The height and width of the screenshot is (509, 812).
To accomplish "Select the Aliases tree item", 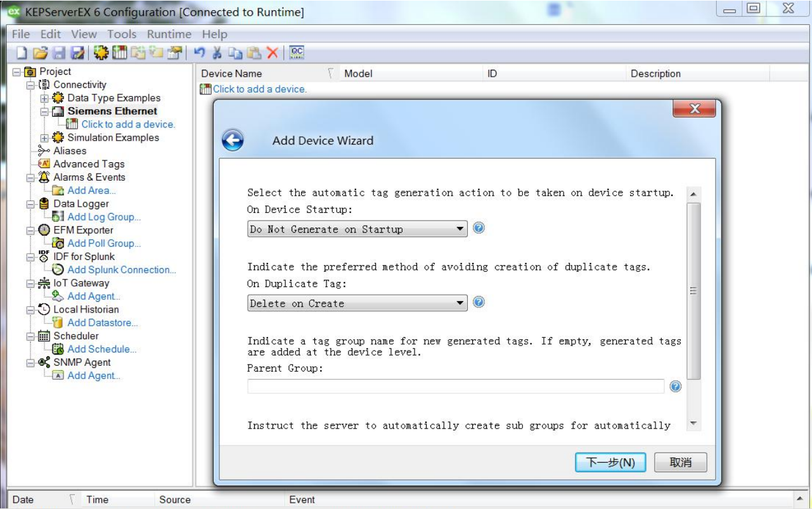I will (70, 151).
